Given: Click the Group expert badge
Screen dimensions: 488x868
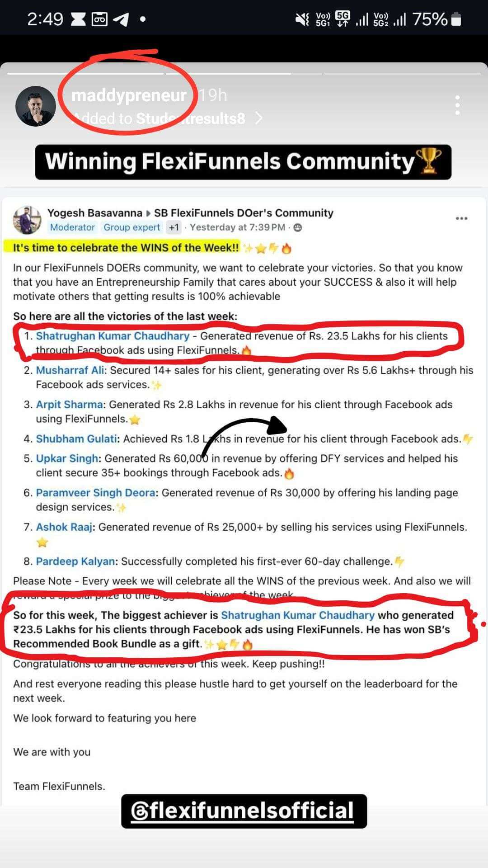Looking at the screenshot, I should coord(131,227).
